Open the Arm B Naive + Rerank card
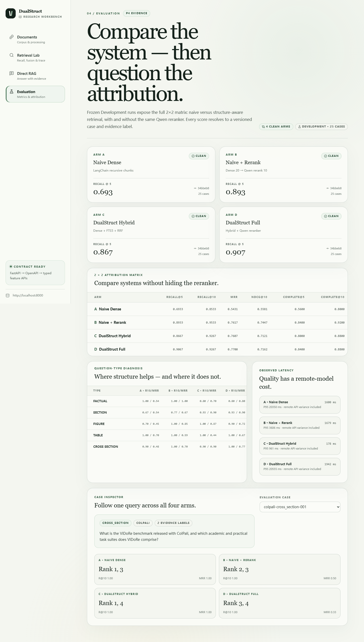The image size is (364, 642). [283, 175]
